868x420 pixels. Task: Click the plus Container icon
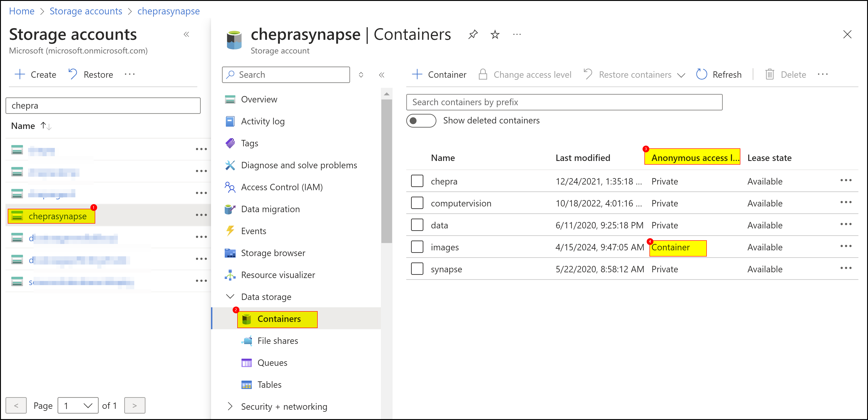coord(417,75)
